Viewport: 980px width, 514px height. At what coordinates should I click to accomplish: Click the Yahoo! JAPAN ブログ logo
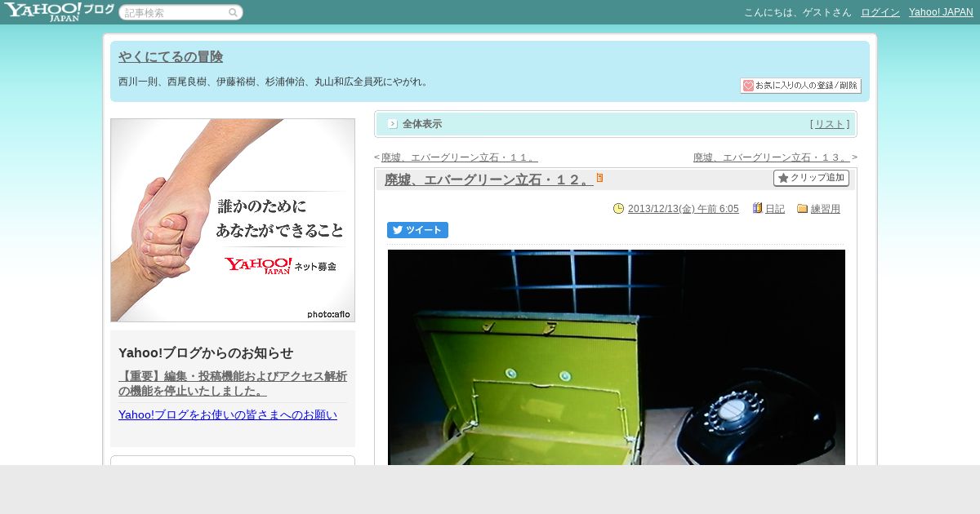pyautogui.click(x=59, y=11)
